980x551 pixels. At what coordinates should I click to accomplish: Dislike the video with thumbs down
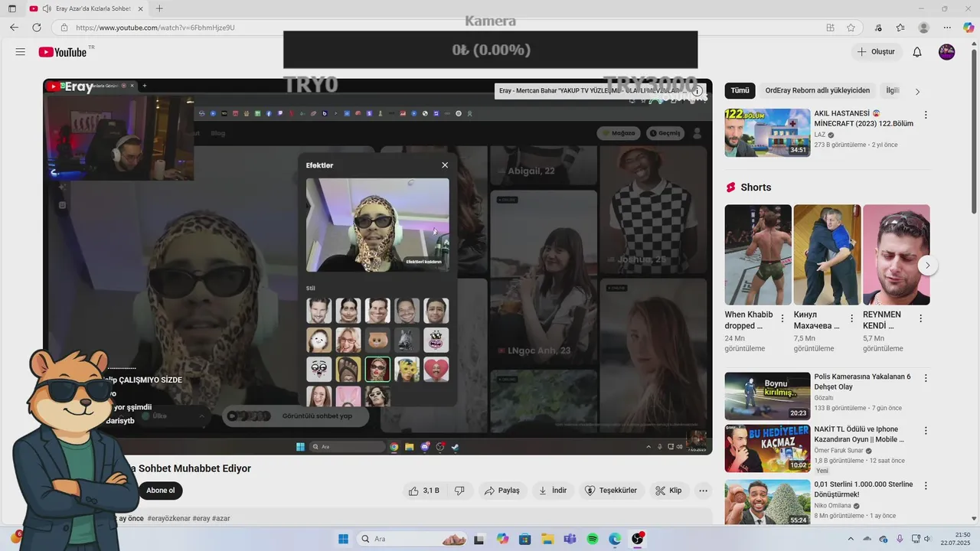pyautogui.click(x=460, y=491)
